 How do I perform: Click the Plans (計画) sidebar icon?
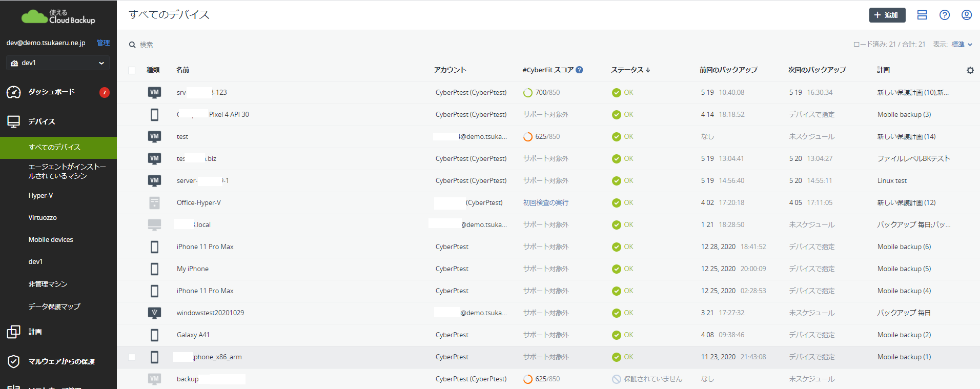pos(14,332)
